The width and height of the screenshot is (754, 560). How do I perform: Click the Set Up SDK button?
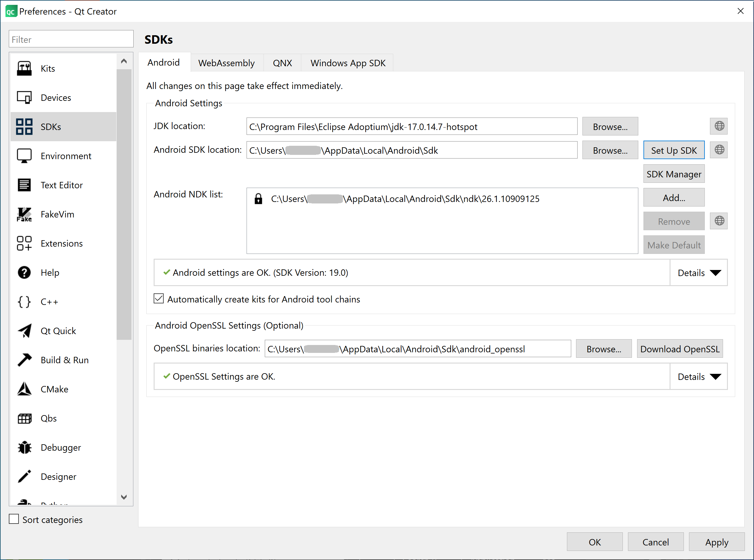point(673,150)
